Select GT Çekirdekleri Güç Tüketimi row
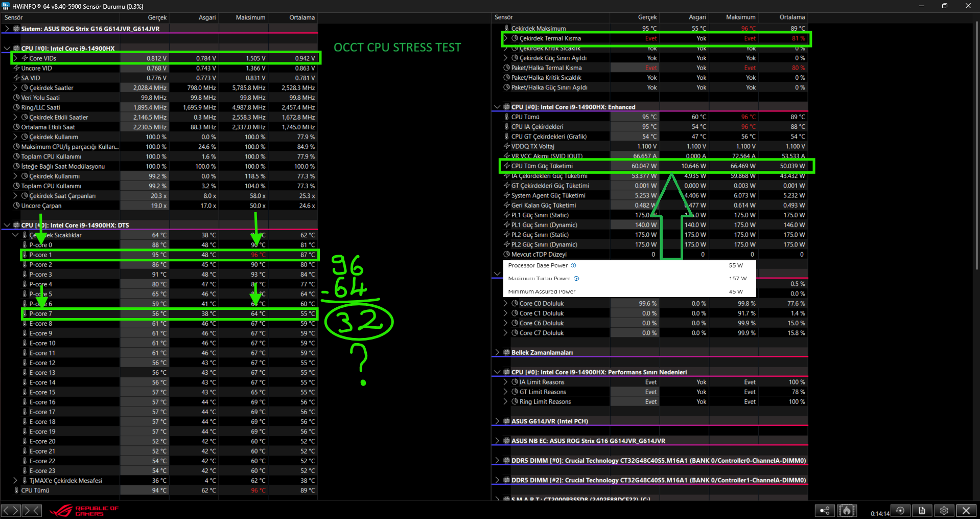Image resolution: width=980 pixels, height=519 pixels. pos(650,186)
